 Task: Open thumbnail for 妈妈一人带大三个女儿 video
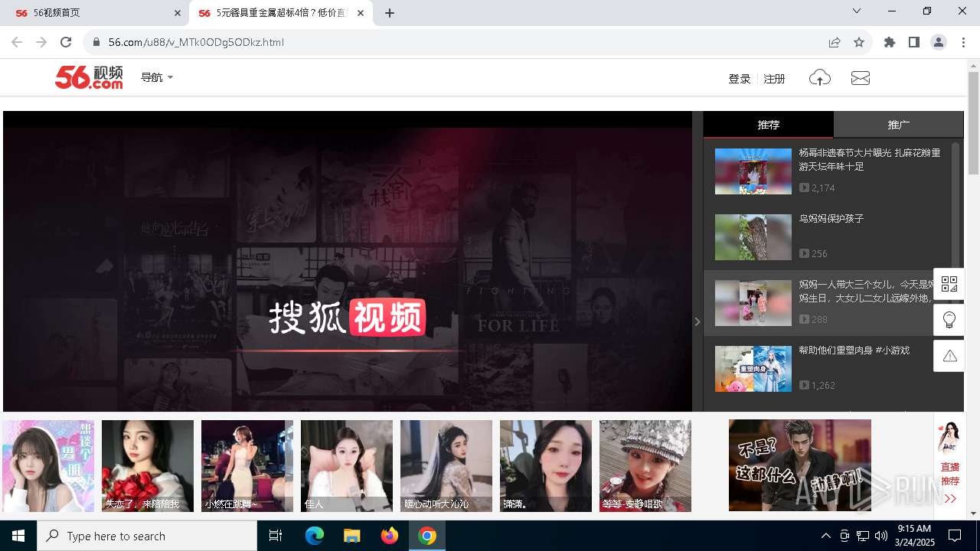(753, 303)
